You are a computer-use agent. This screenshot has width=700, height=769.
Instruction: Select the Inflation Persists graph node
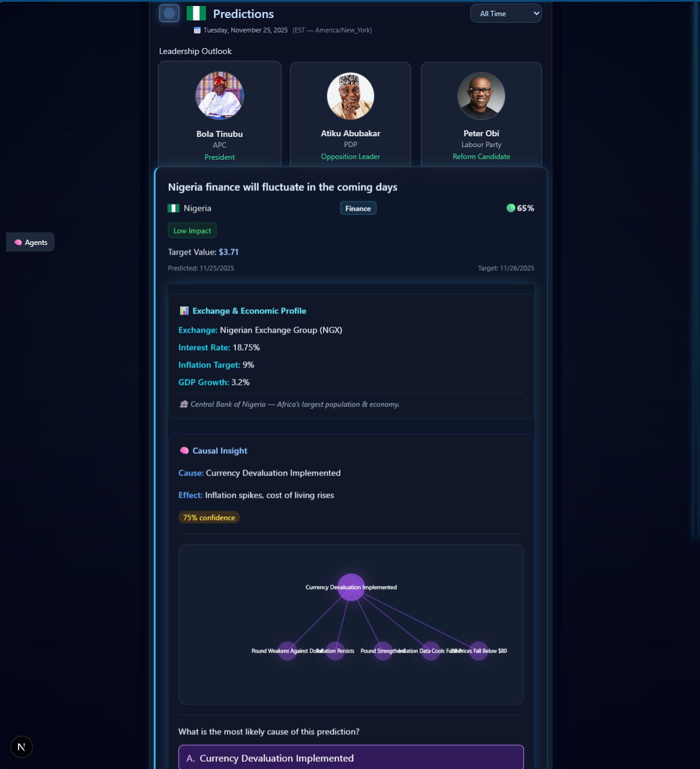(x=335, y=651)
